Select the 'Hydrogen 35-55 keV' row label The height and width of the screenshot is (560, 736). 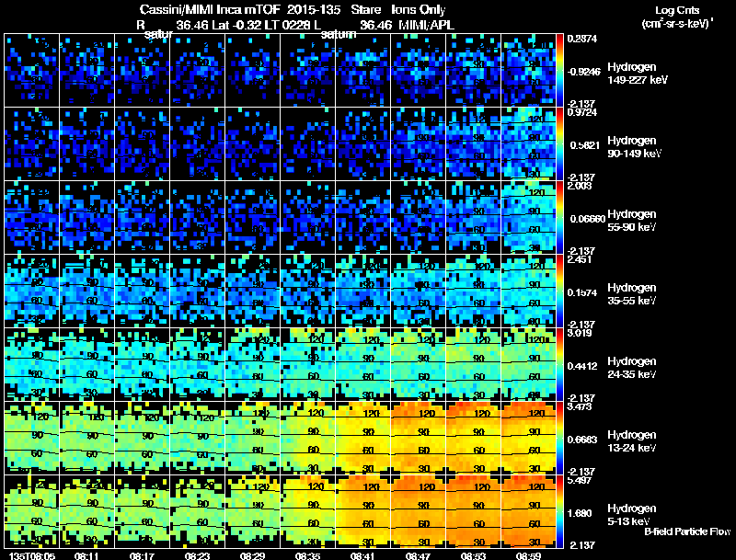tap(632, 294)
